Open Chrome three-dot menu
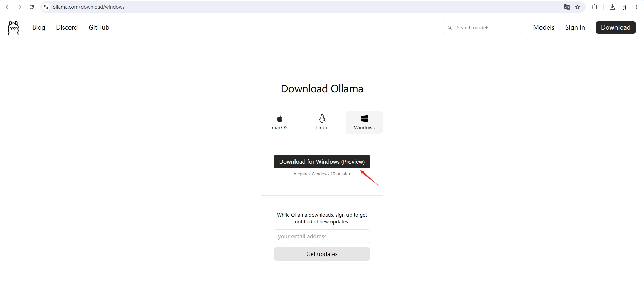 click(x=637, y=7)
